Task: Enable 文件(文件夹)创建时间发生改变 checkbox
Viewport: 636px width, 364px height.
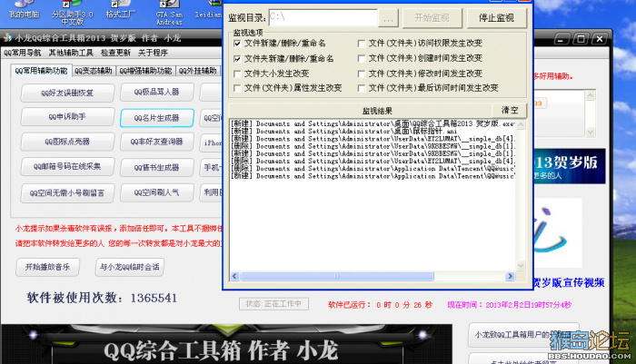Action: coord(362,58)
